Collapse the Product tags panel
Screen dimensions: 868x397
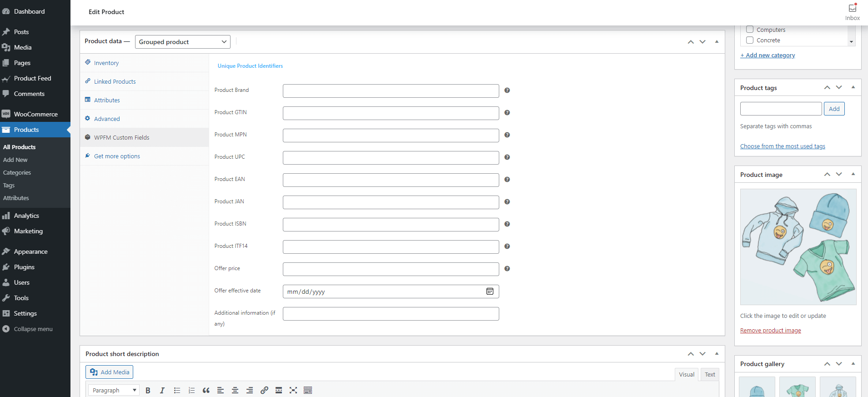tap(853, 87)
